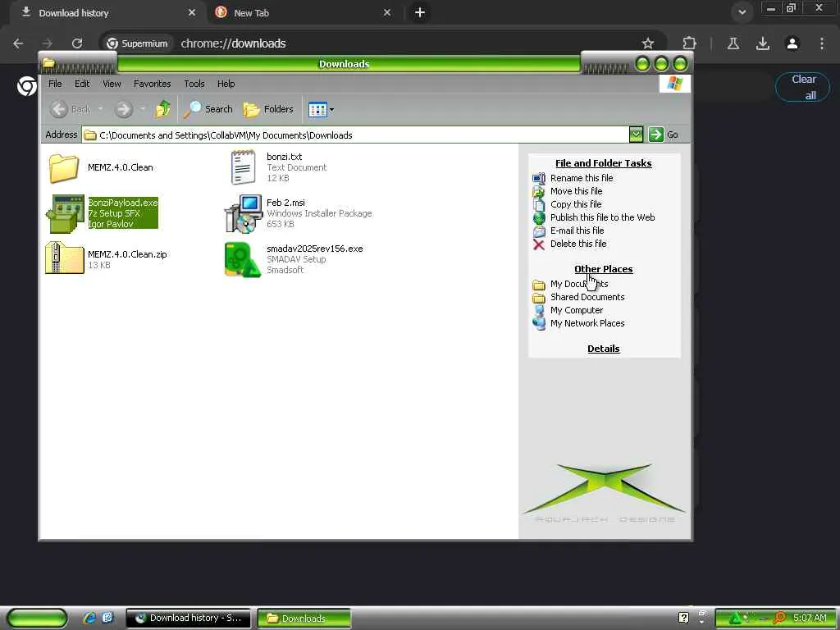Open the View menu
The width and height of the screenshot is (840, 630).
coord(112,84)
